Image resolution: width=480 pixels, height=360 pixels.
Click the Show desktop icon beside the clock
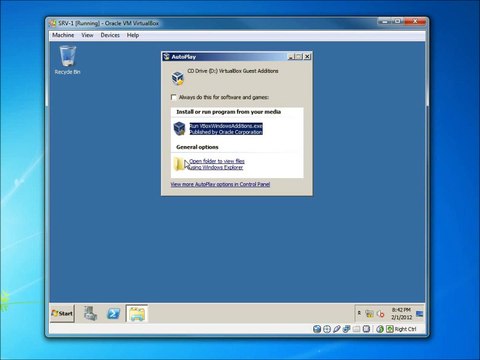click(x=420, y=314)
